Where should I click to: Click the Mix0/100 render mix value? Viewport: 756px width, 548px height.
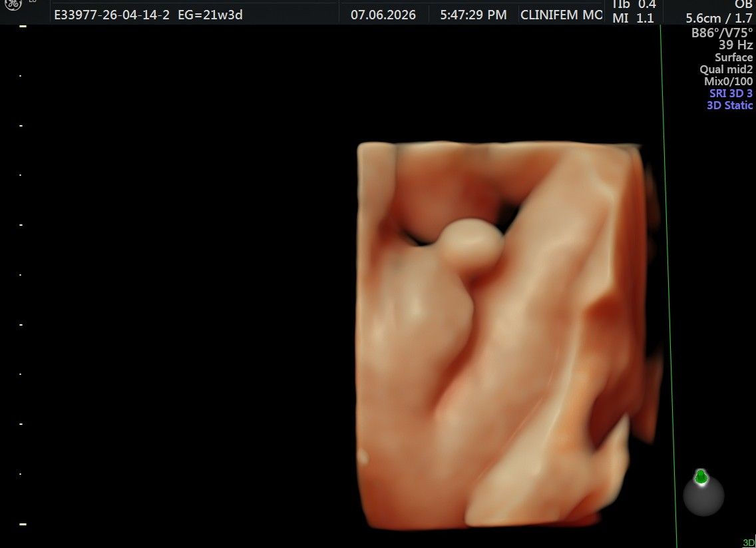[729, 81]
